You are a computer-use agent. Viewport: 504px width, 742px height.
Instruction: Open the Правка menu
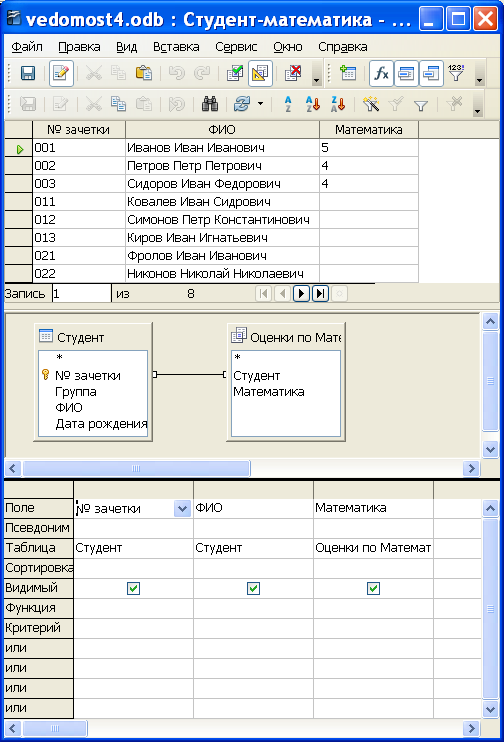[x=79, y=47]
